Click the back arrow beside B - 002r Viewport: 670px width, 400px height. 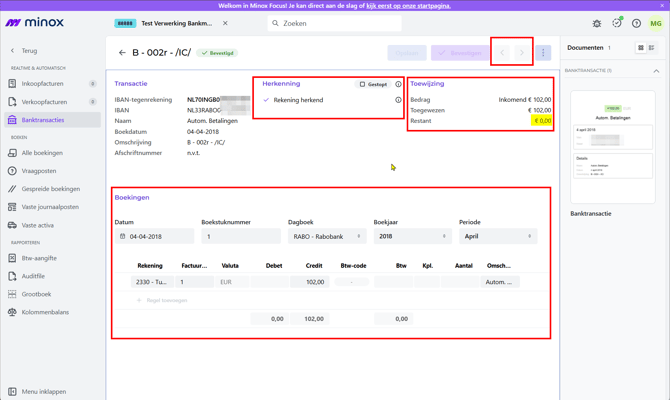tap(122, 53)
